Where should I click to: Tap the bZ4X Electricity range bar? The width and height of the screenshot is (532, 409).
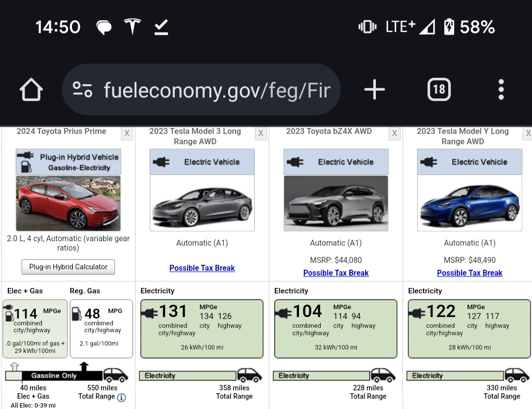321,376
